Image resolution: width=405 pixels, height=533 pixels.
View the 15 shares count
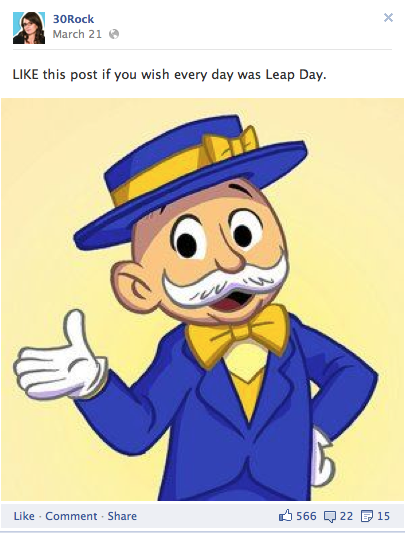(383, 516)
